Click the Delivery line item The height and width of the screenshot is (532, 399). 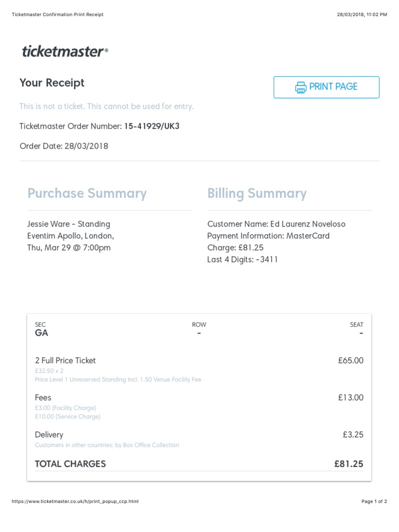pyautogui.click(x=49, y=435)
